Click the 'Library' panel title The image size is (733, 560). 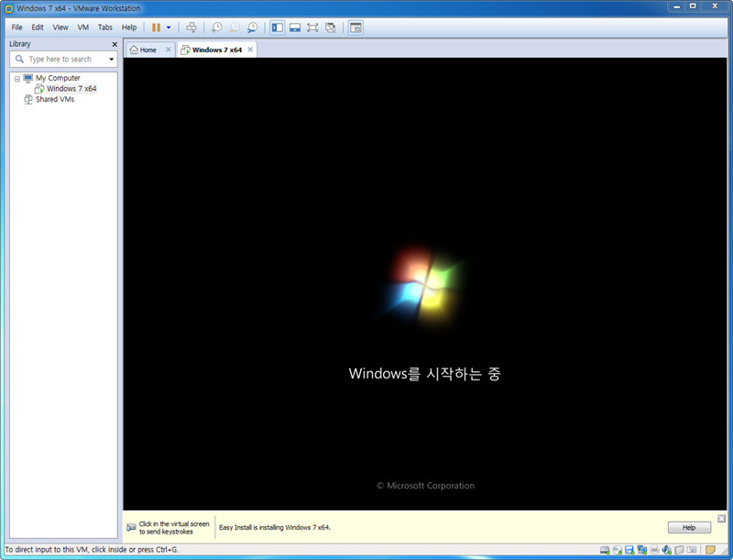[19, 44]
